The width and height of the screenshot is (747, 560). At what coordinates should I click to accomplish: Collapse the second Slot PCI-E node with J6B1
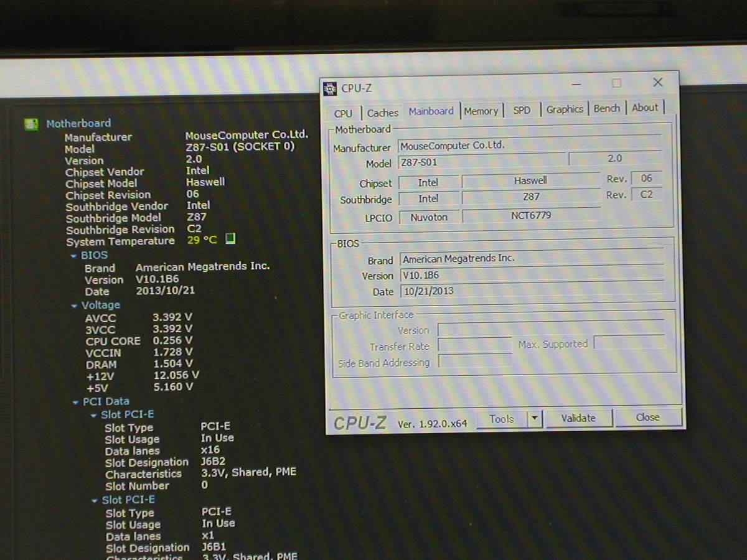click(x=95, y=500)
